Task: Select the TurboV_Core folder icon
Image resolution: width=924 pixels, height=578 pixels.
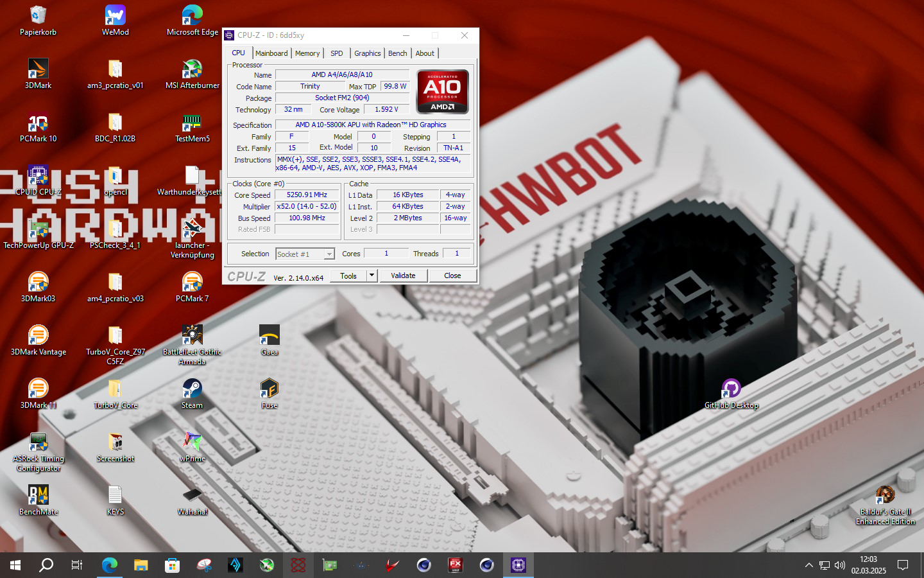Action: tap(116, 394)
